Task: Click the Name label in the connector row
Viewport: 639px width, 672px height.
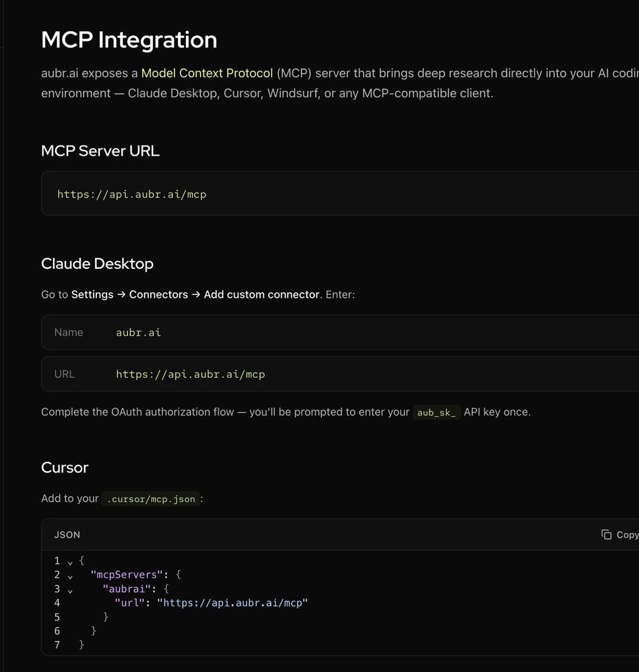Action: click(69, 333)
